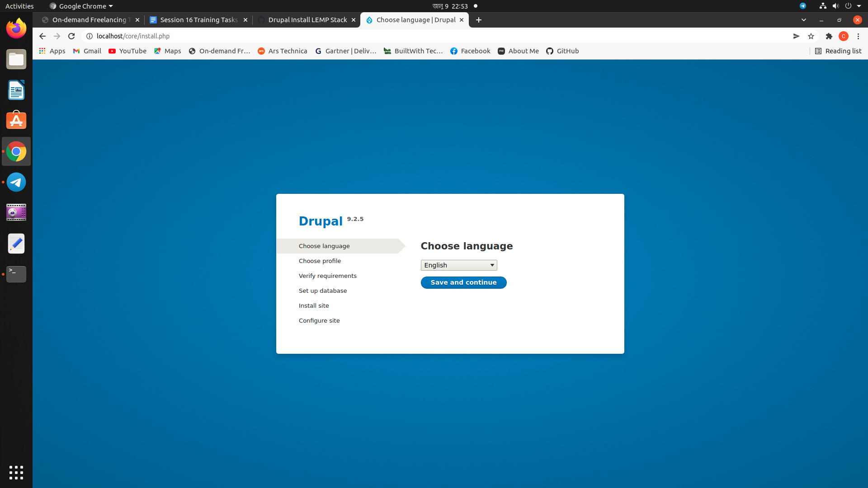
Task: Open the clock and calendar menu
Action: tap(450, 6)
